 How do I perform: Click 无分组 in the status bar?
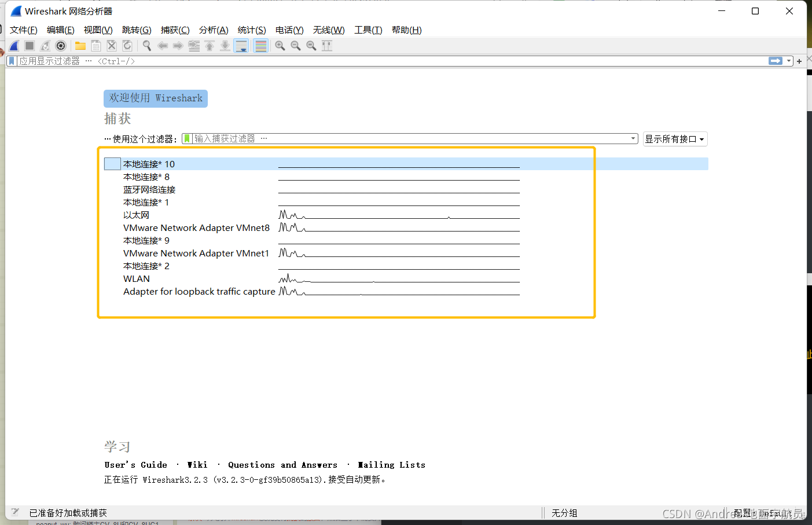click(564, 513)
